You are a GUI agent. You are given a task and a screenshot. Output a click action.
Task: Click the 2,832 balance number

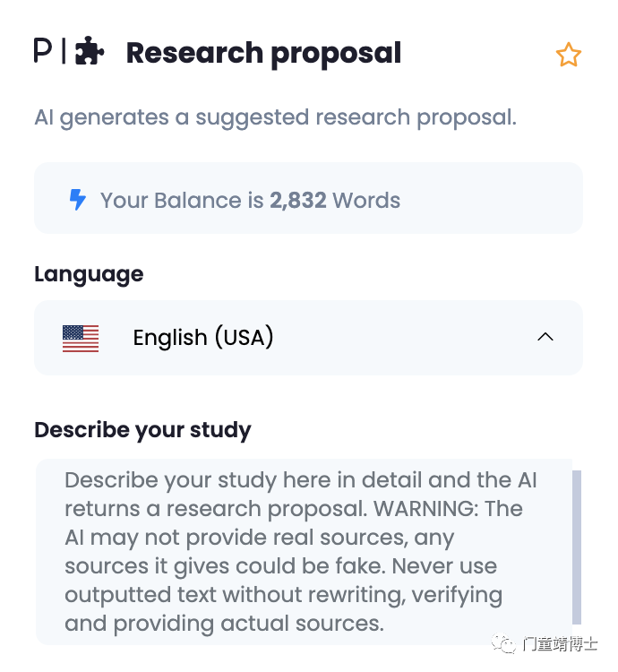298,200
